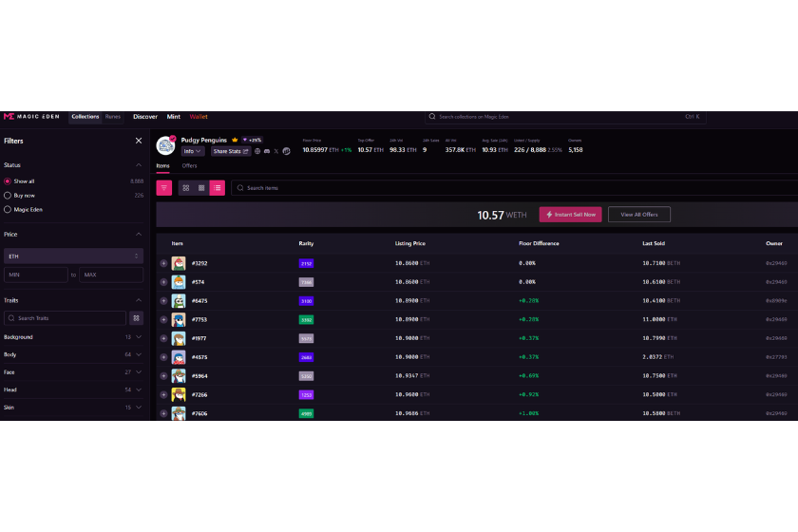
Task: Open Wallet
Action: coord(199,117)
